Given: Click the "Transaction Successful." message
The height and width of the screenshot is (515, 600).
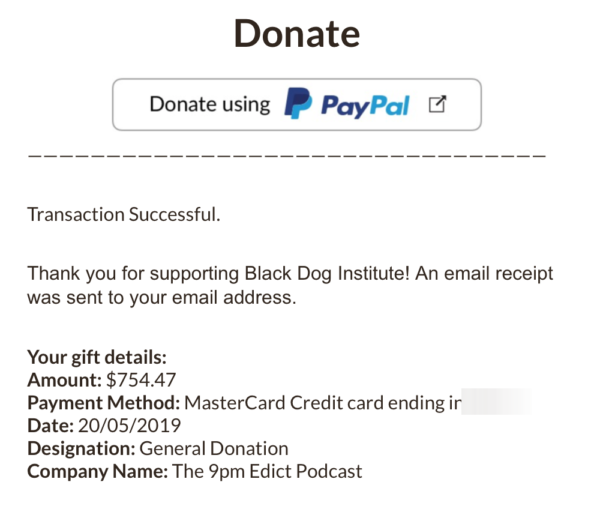Looking at the screenshot, I should pos(123,214).
